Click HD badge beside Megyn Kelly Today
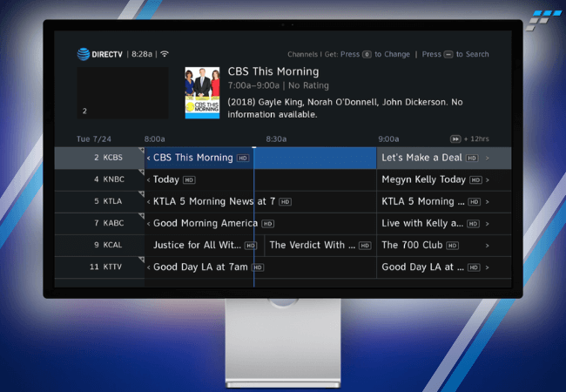This screenshot has width=566, height=392. pyautogui.click(x=475, y=179)
